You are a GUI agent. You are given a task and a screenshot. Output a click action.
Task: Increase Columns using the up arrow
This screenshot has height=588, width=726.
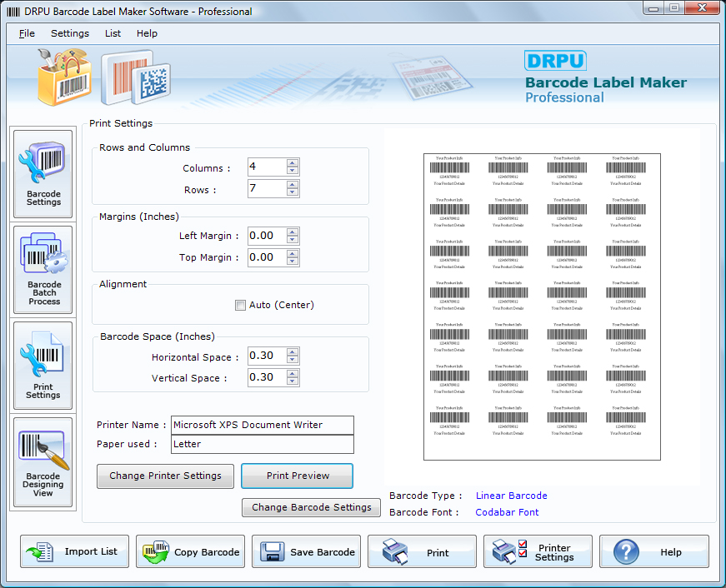[x=293, y=162]
